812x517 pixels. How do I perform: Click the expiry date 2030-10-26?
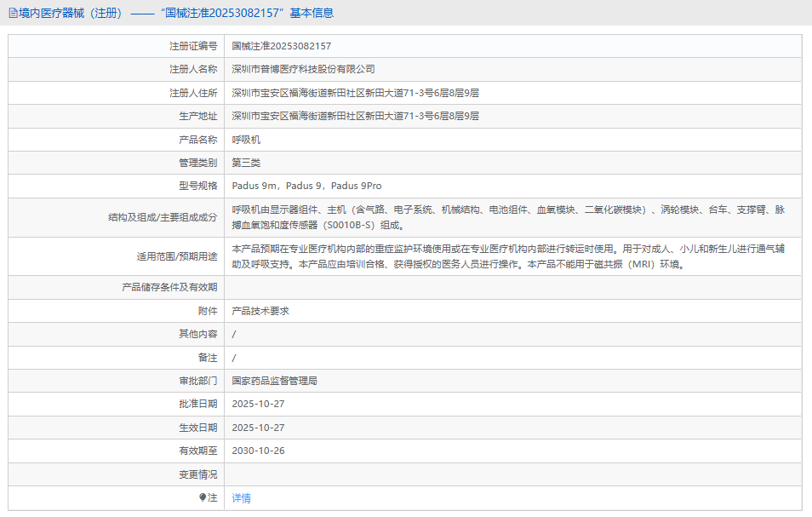click(258, 451)
